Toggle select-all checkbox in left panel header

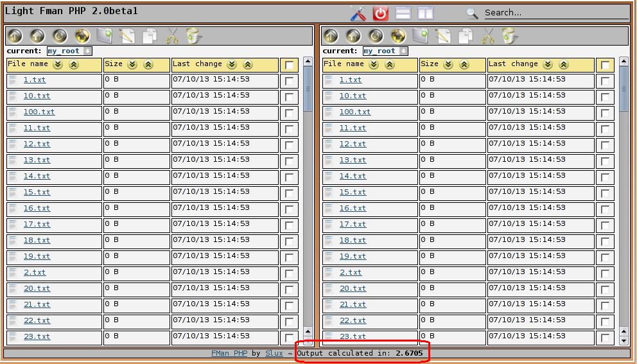click(x=289, y=65)
